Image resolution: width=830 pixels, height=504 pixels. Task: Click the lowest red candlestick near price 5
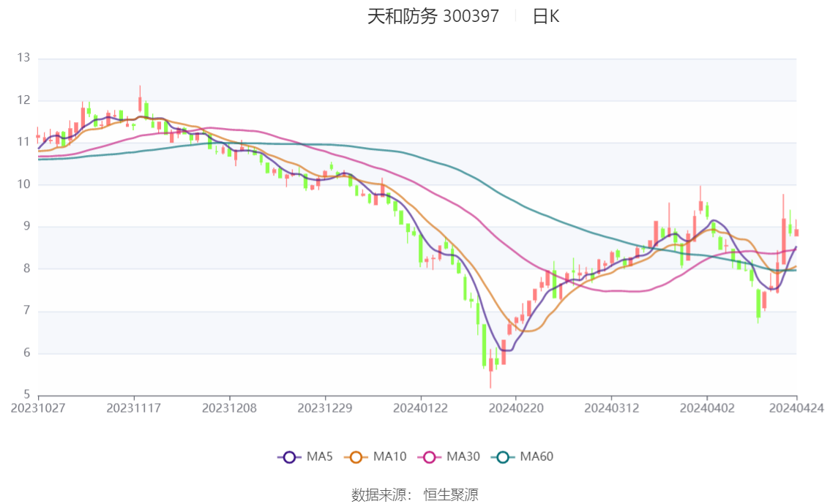(490, 366)
